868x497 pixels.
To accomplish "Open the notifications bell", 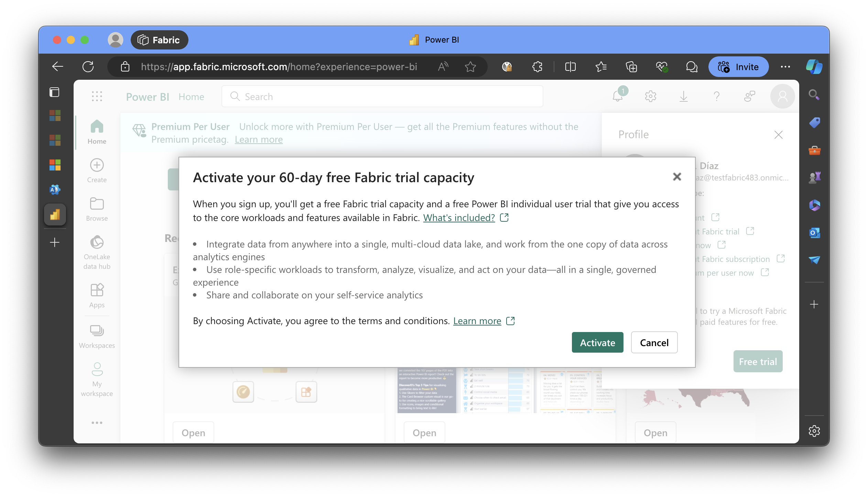I will pyautogui.click(x=618, y=96).
